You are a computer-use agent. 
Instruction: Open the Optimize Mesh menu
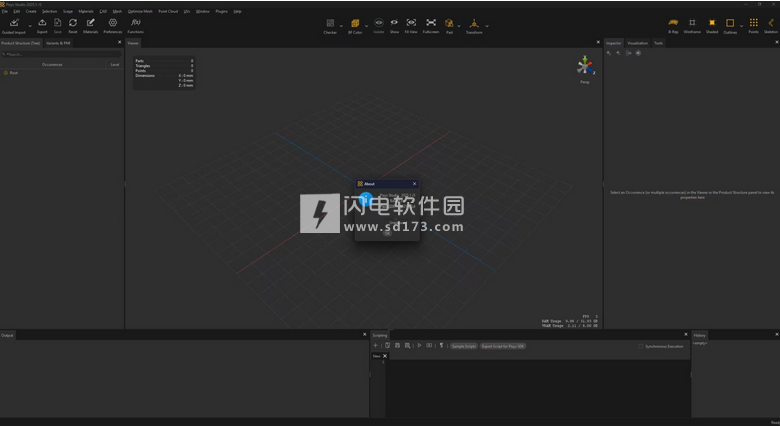pos(140,11)
